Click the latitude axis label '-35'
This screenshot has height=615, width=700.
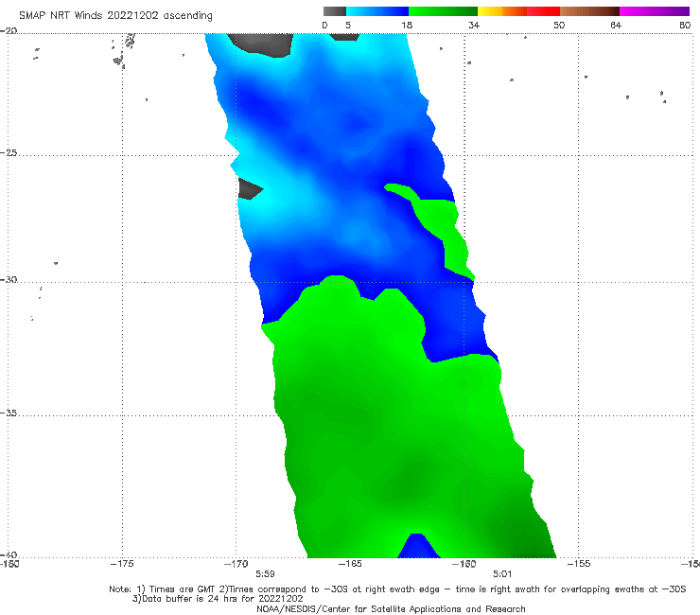click(9, 413)
